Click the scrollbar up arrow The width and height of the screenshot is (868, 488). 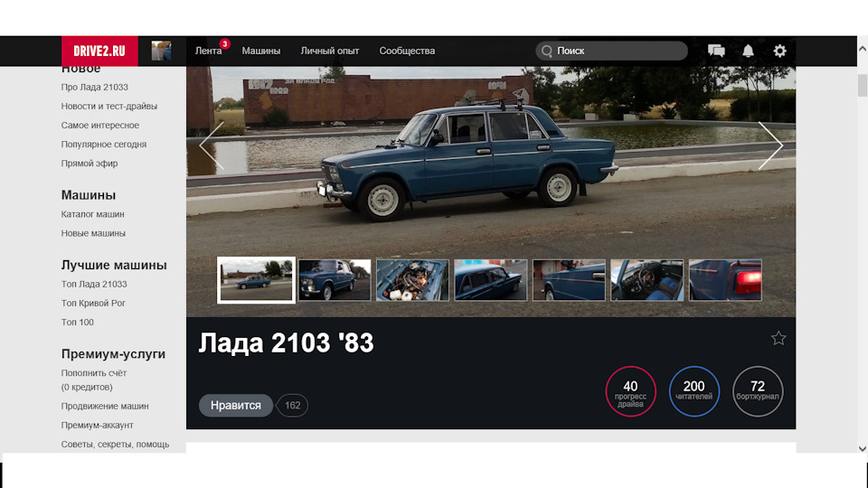coord(863,49)
